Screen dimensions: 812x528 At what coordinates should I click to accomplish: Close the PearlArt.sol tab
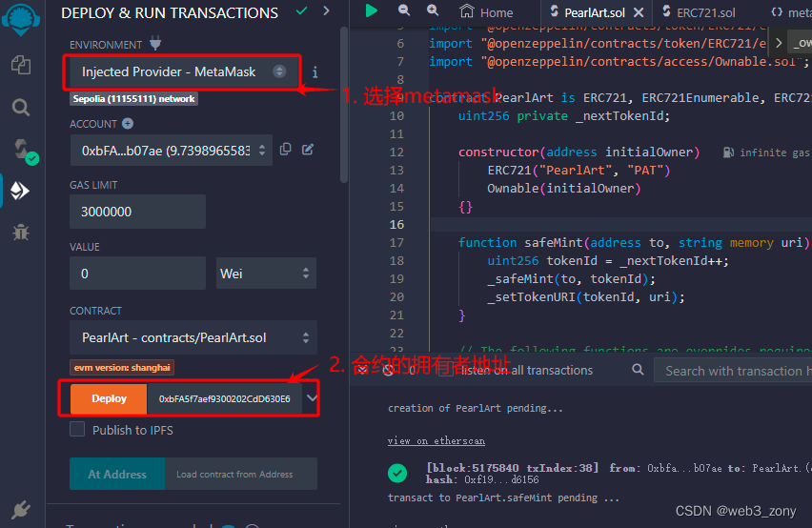(x=639, y=11)
